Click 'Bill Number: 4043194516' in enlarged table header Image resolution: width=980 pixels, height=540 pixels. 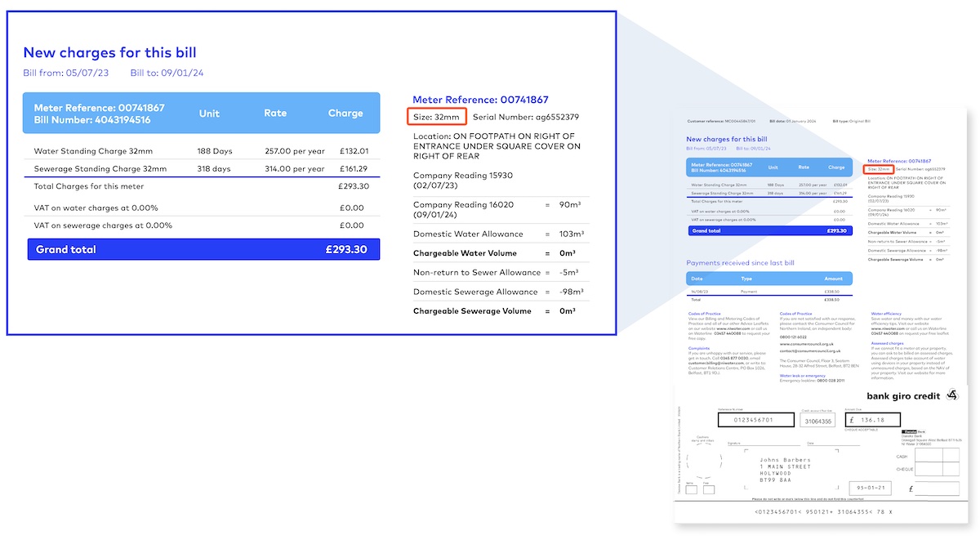pos(92,119)
